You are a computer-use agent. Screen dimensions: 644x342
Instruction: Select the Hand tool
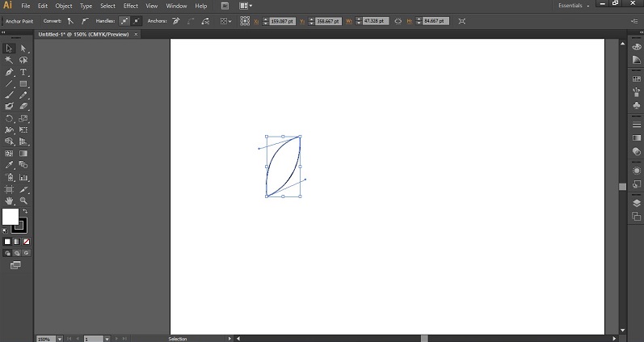pos(9,200)
